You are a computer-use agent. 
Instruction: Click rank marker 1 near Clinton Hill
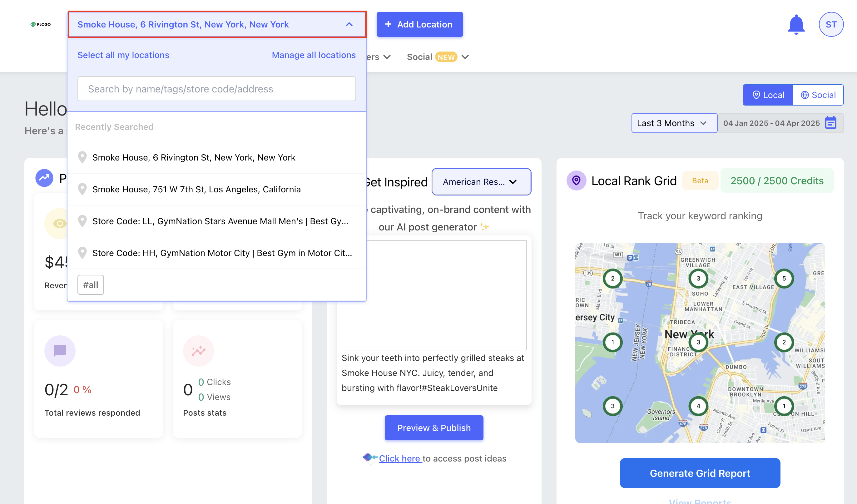tap(784, 406)
